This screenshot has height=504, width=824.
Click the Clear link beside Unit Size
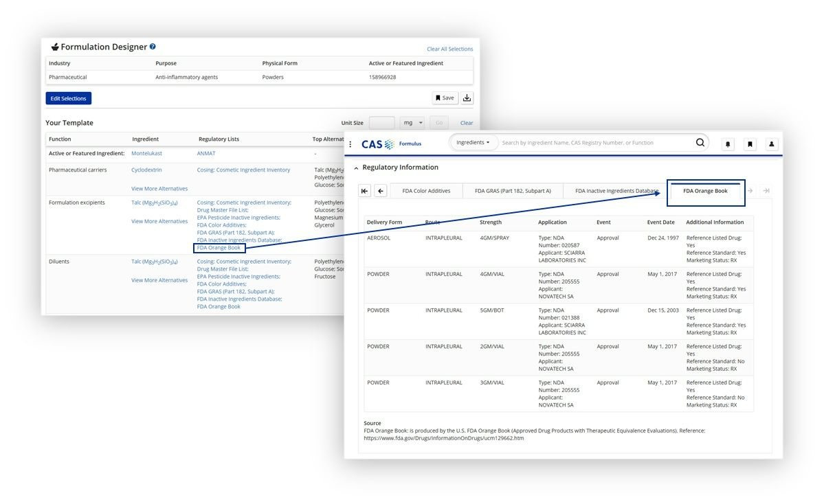[467, 123]
